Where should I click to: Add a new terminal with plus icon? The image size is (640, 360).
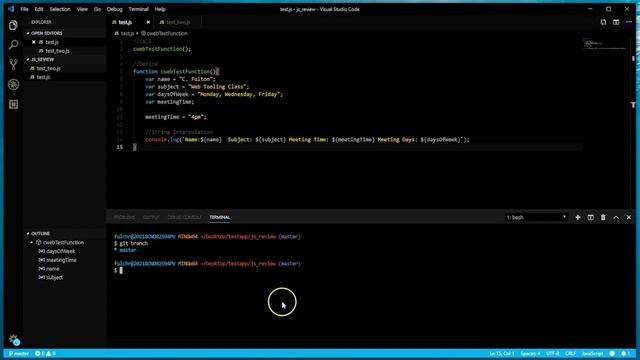pyautogui.click(x=578, y=218)
